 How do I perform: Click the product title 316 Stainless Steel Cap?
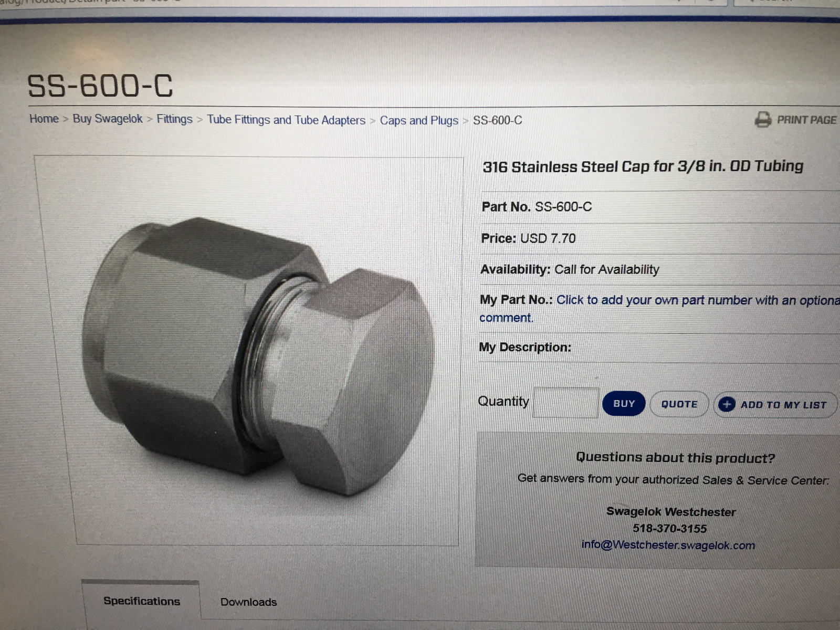coord(643,166)
